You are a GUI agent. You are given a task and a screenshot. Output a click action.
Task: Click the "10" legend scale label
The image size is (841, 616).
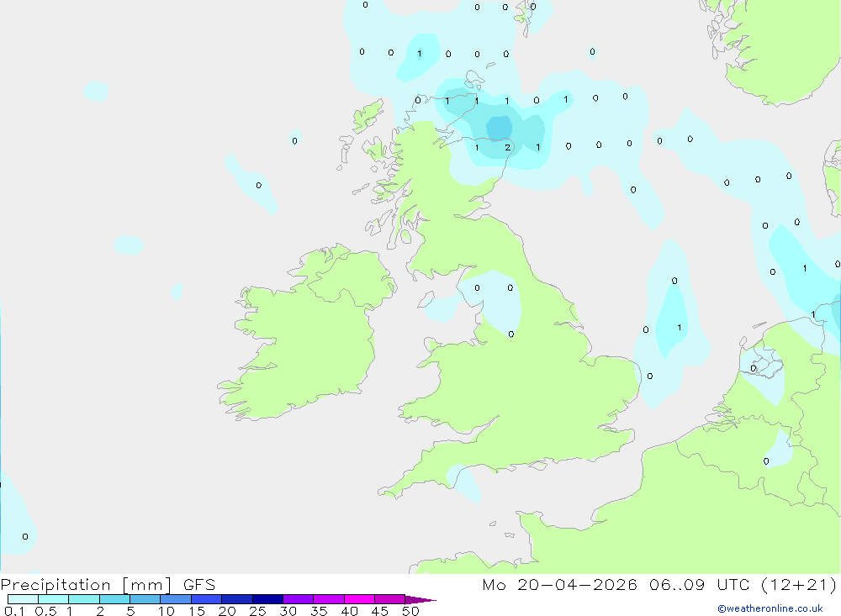click(167, 611)
